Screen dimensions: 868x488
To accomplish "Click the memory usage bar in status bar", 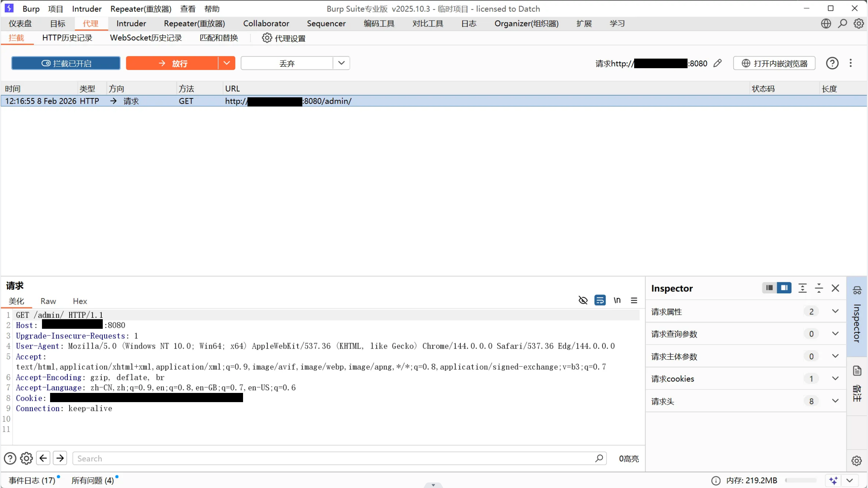I will coord(801,481).
